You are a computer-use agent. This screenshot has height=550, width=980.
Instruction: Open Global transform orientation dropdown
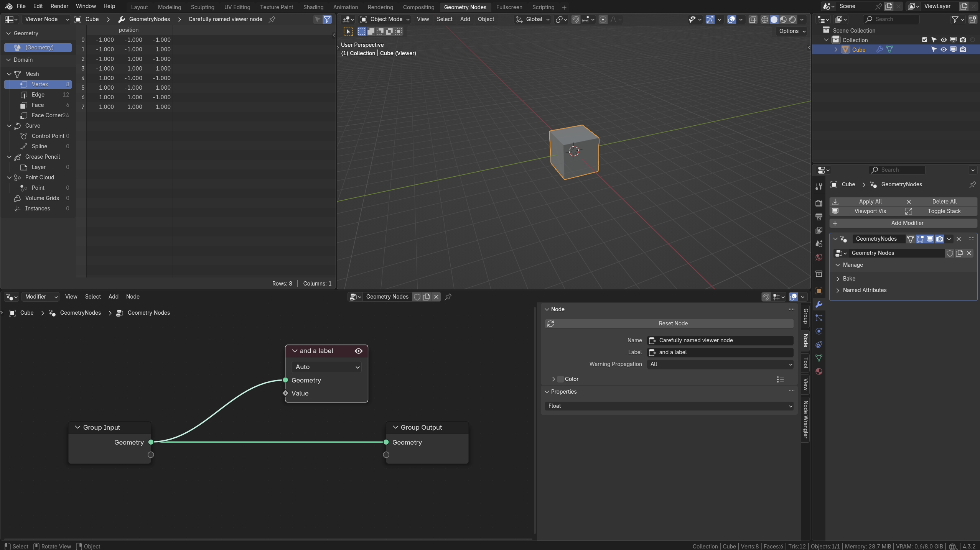[x=533, y=19]
